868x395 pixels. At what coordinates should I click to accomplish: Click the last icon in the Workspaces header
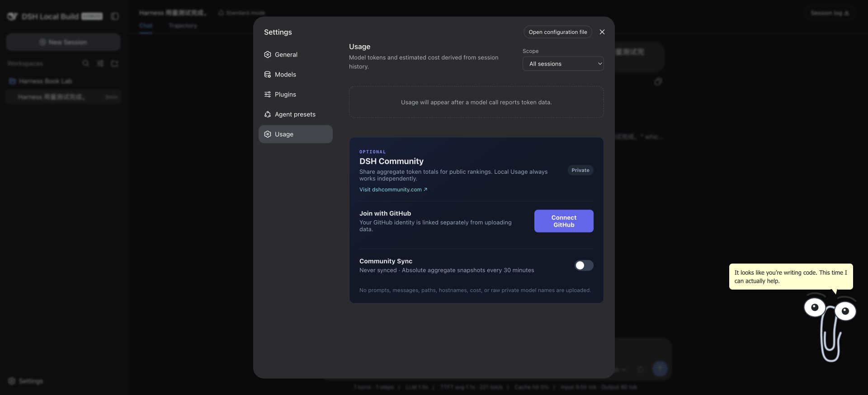[x=114, y=63]
